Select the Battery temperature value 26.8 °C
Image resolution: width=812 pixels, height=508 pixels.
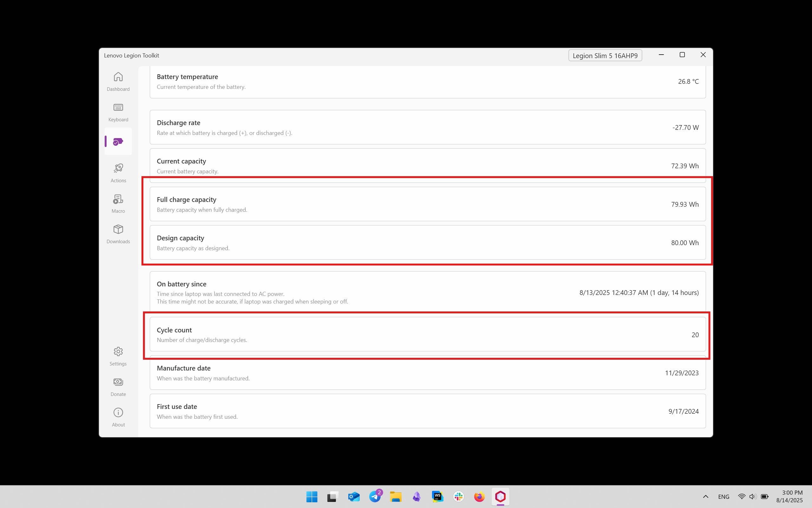click(x=688, y=82)
